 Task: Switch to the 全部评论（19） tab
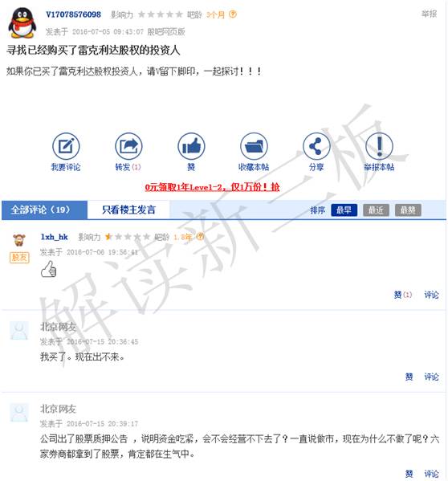(44, 210)
